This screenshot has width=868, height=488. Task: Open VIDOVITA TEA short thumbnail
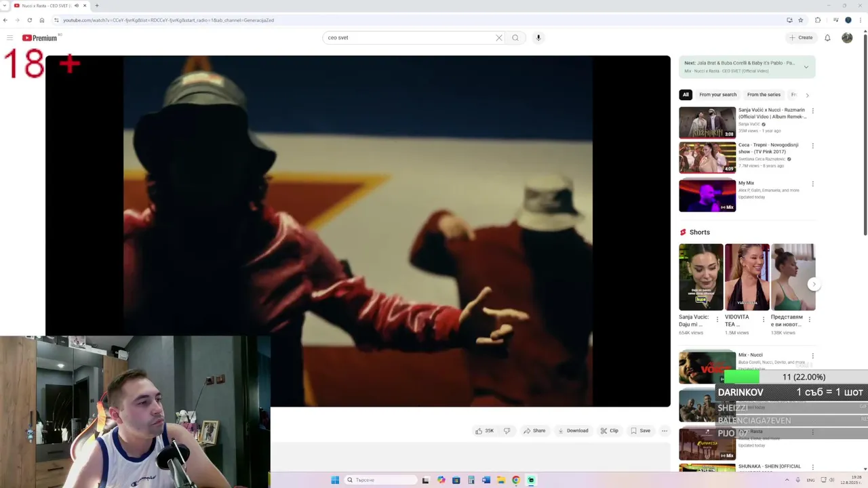[x=747, y=277]
